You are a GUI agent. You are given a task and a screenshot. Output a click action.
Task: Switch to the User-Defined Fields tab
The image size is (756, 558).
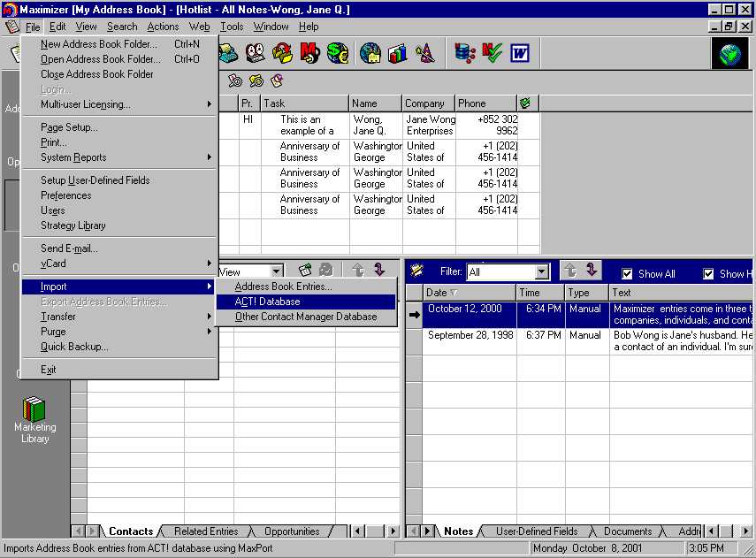(537, 531)
